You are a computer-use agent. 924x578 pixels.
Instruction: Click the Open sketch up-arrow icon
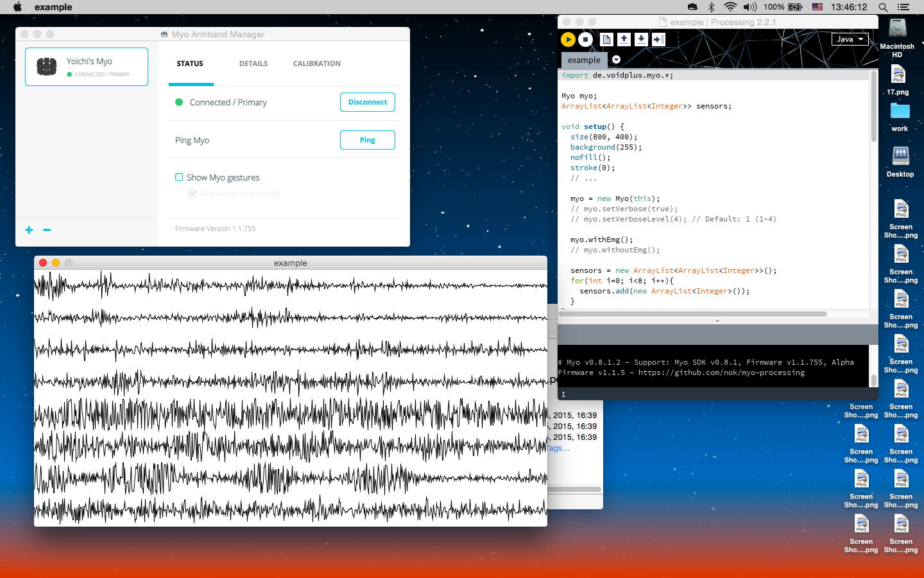pyautogui.click(x=624, y=39)
